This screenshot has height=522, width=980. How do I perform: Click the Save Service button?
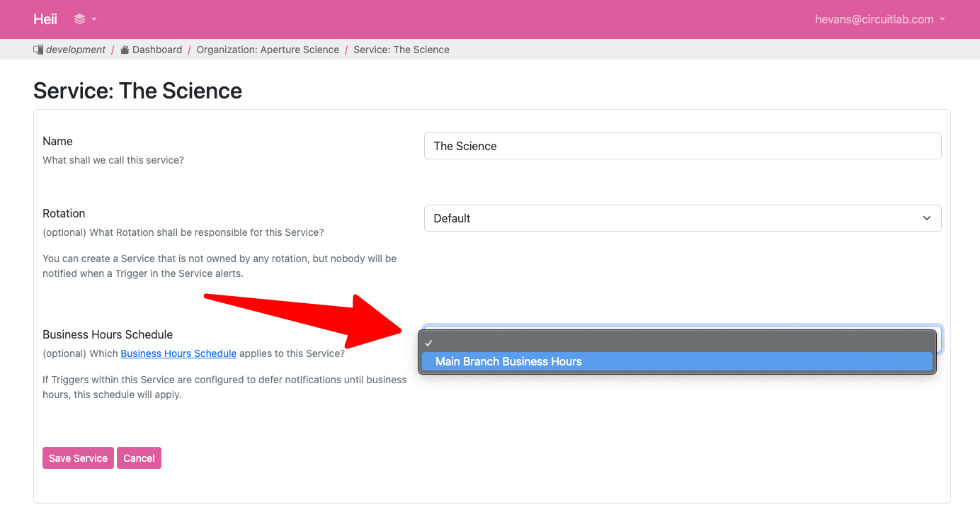point(78,458)
